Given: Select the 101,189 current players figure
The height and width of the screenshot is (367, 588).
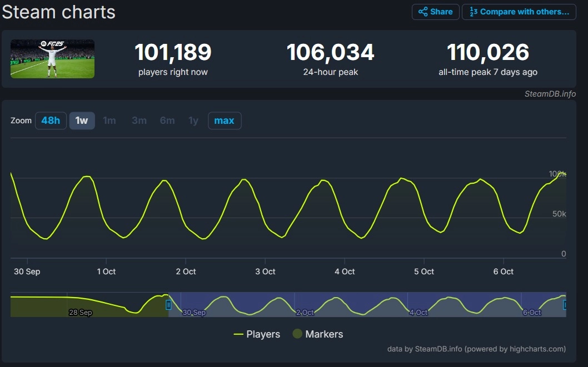Looking at the screenshot, I should click(173, 52).
